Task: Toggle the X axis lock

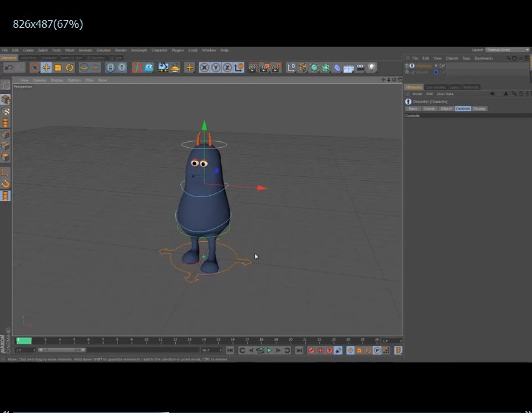Action: click(x=204, y=67)
